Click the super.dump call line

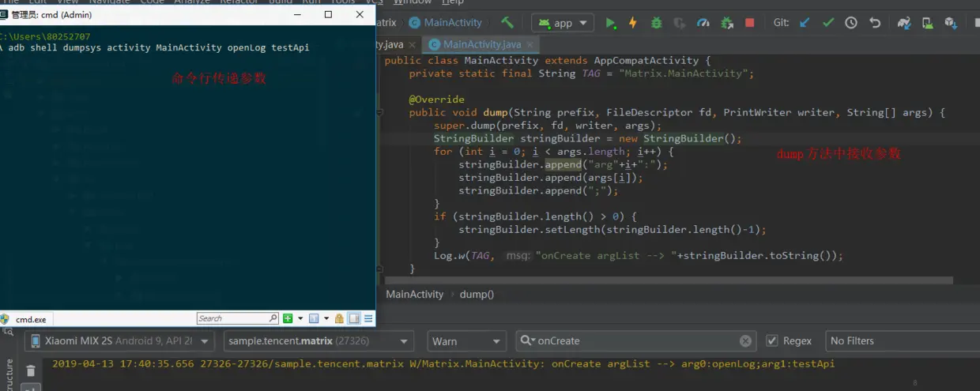pos(547,125)
